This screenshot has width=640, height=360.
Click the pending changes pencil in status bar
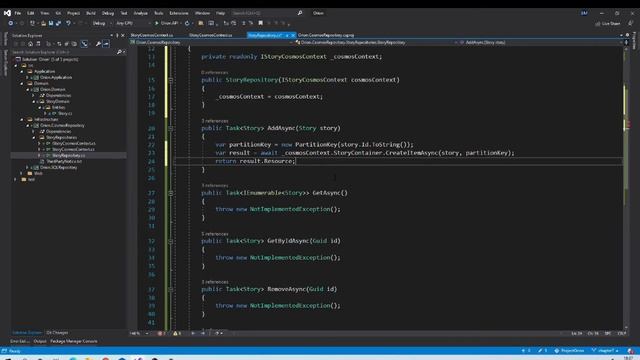[x=542, y=351]
